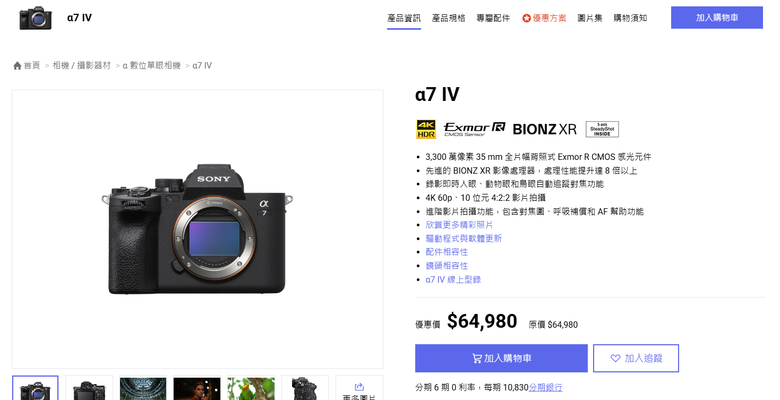The height and width of the screenshot is (400, 780).
Task: Click the header 加入購物車 button
Action: point(717,17)
